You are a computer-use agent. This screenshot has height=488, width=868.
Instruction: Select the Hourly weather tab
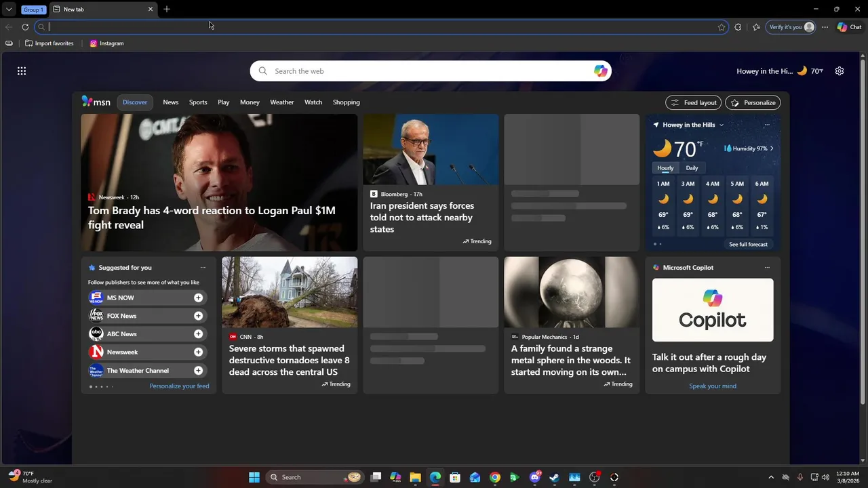(665, 168)
